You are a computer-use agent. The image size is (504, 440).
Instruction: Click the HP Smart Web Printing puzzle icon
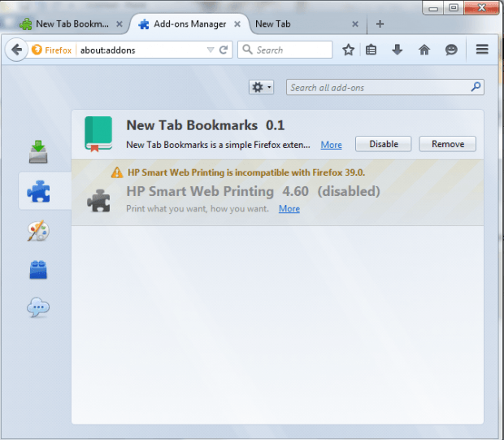point(98,201)
